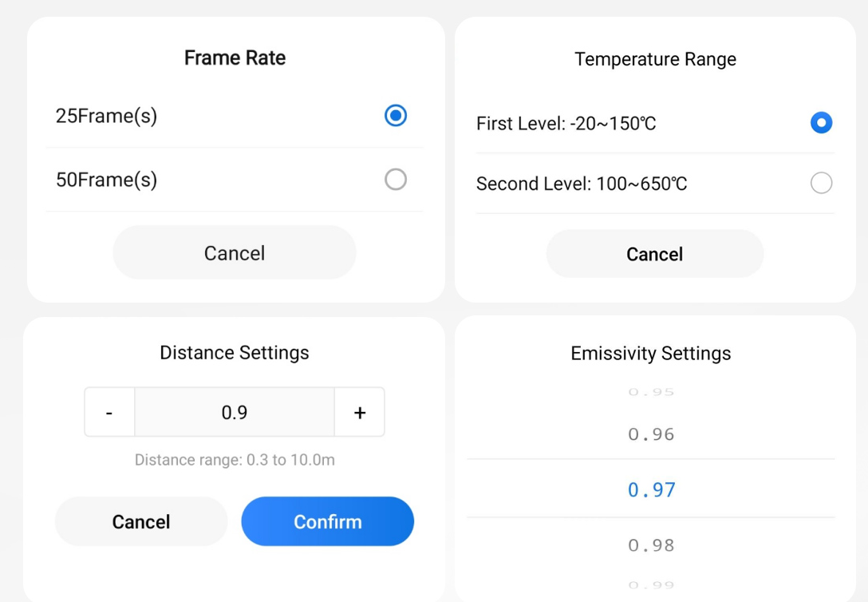Pick the faded emissivity value 0.99
The height and width of the screenshot is (602, 868).
point(651,584)
